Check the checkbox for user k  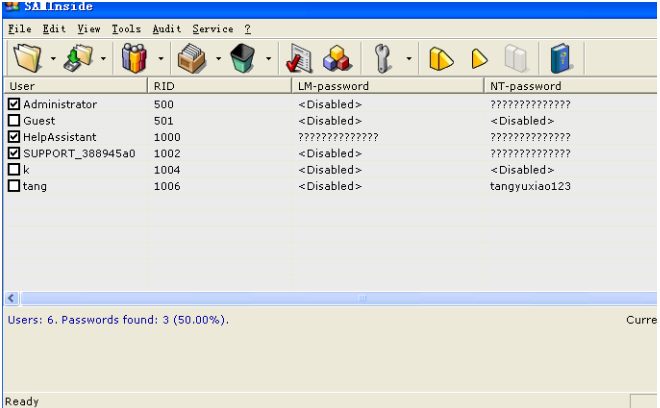[14, 169]
